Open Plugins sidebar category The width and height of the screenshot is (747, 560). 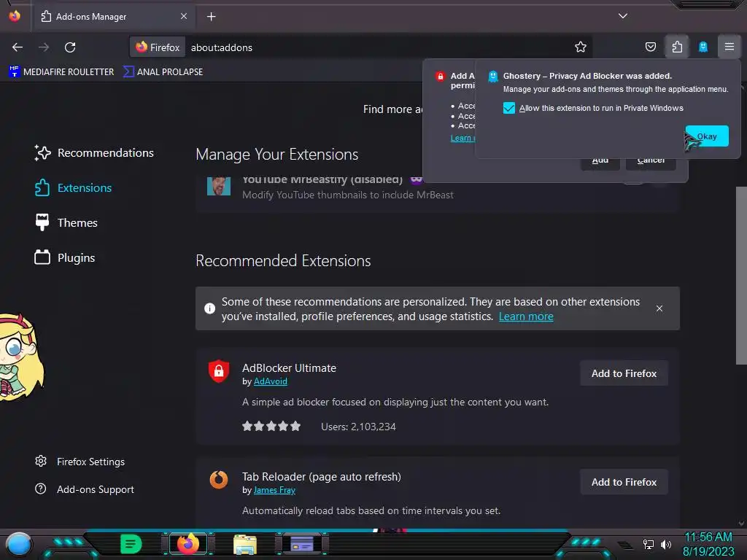click(x=64, y=257)
